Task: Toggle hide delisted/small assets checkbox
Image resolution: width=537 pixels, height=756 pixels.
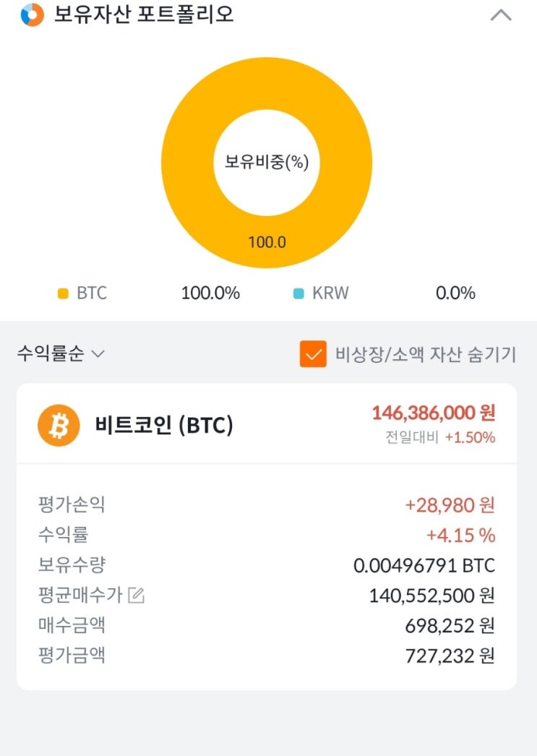Action: [313, 354]
